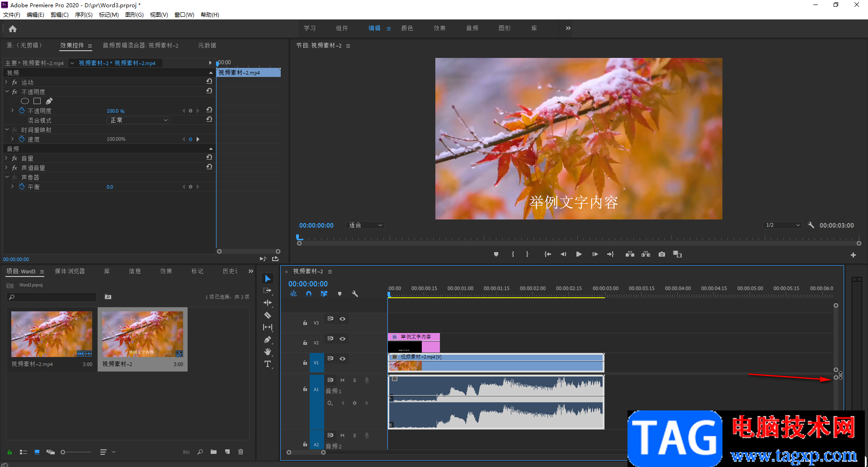This screenshot has width=868, height=467.
Task: Open timeline display settings wrench
Action: 355,294
